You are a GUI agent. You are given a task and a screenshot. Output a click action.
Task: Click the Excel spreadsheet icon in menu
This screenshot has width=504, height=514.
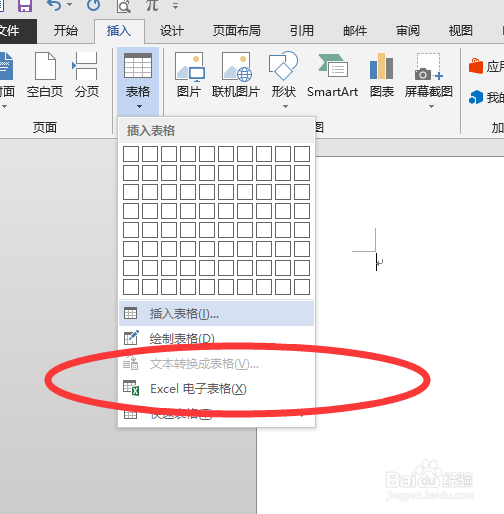(131, 388)
